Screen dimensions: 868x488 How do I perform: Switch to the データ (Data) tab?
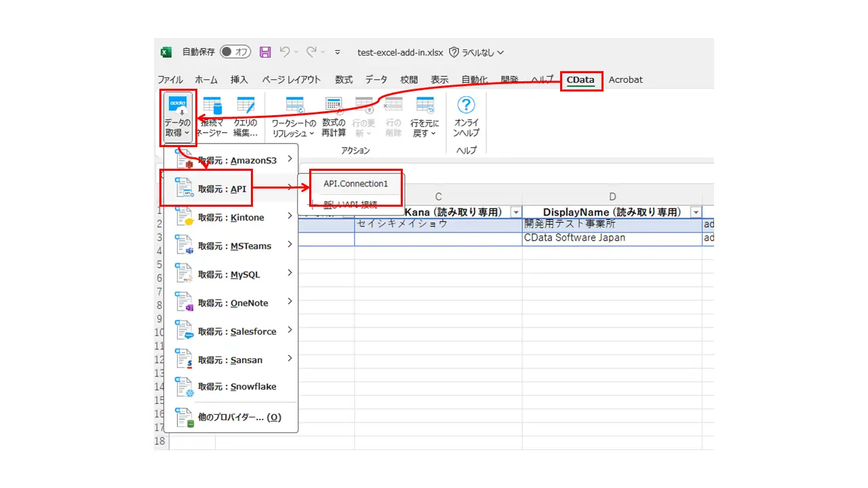[376, 79]
